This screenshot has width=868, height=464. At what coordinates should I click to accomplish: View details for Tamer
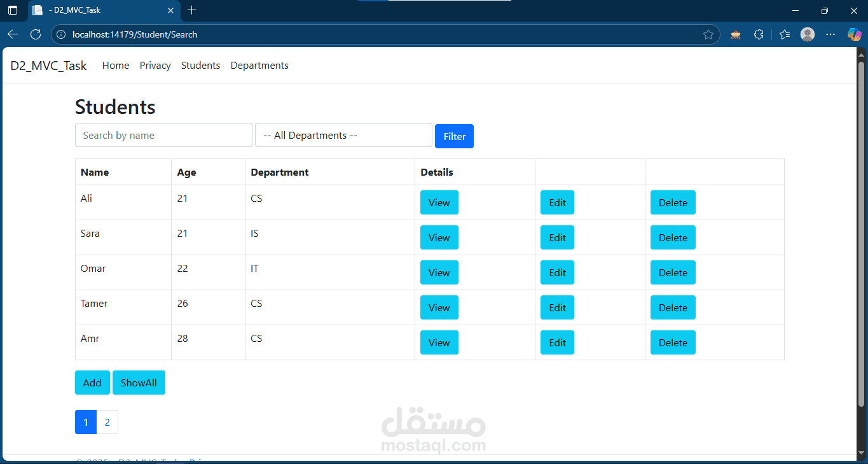tap(439, 307)
